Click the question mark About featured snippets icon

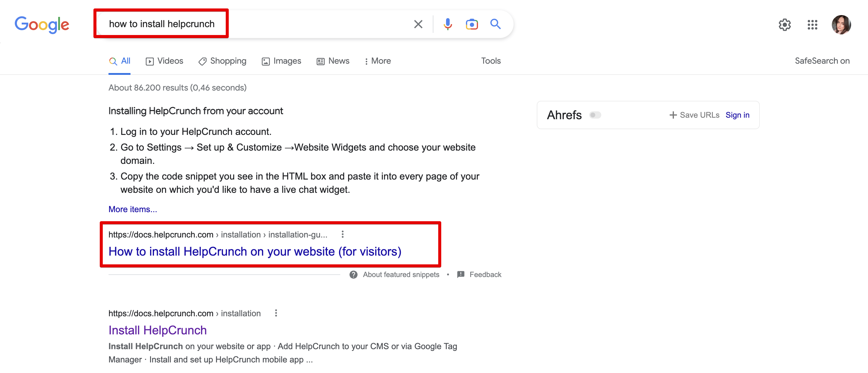(x=353, y=275)
